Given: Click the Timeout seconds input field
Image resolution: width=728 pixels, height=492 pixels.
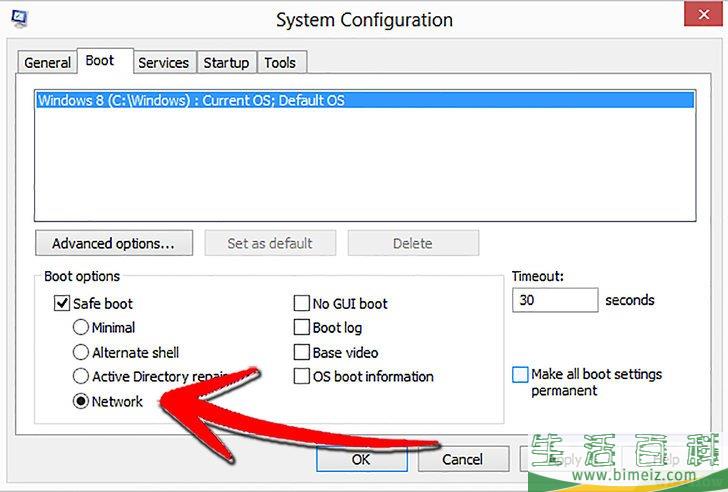Looking at the screenshot, I should click(x=555, y=300).
